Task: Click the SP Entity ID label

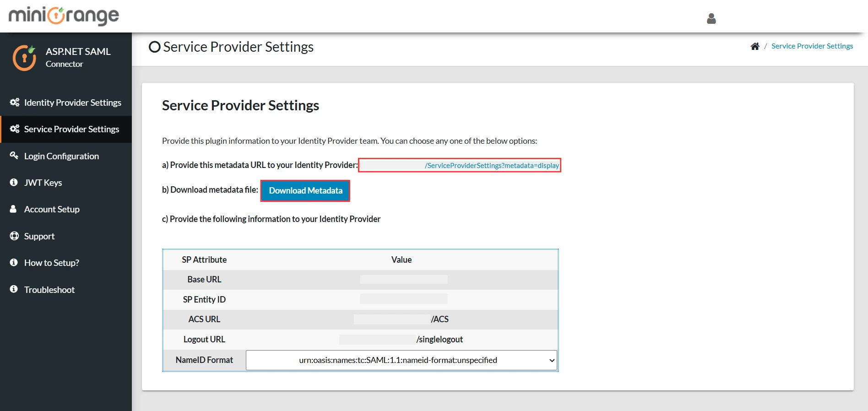Action: [204, 299]
